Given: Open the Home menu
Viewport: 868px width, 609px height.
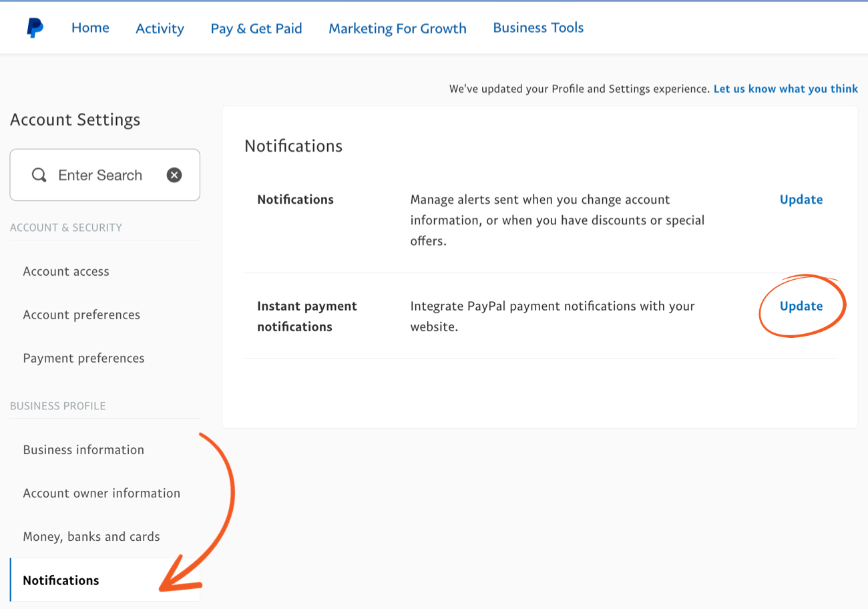Looking at the screenshot, I should coord(90,28).
